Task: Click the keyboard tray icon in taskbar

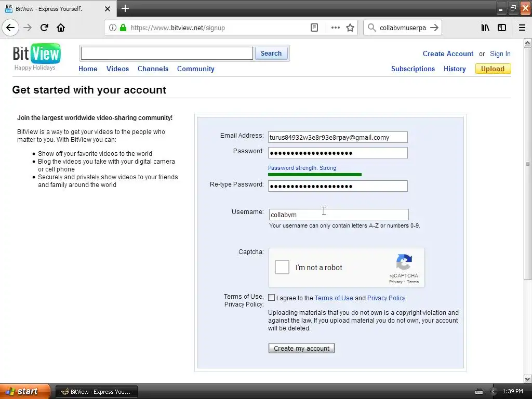Action: pos(478,392)
